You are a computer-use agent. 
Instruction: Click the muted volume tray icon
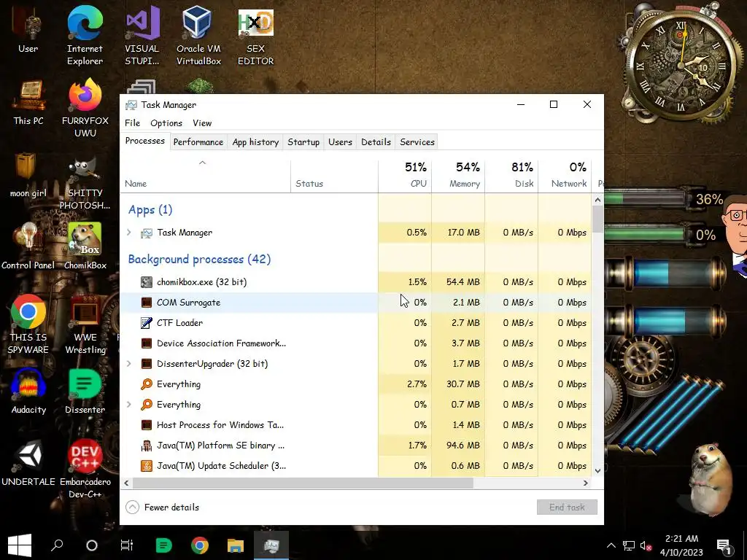point(646,545)
